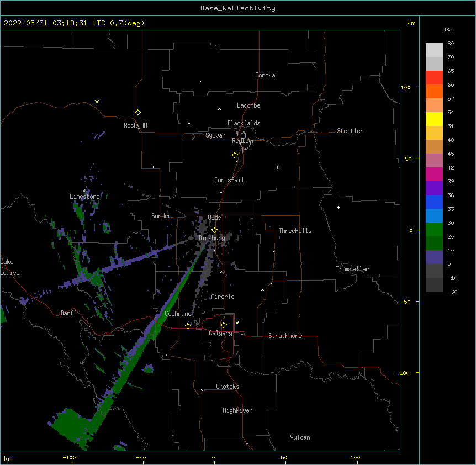Click the white asterisk marker east of Innisfail
Viewport: 476px width, 465px height.
pos(277,167)
